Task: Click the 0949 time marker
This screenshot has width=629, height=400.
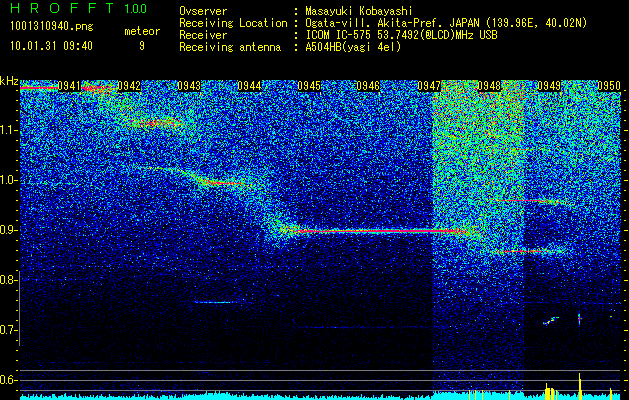Action: (x=549, y=86)
